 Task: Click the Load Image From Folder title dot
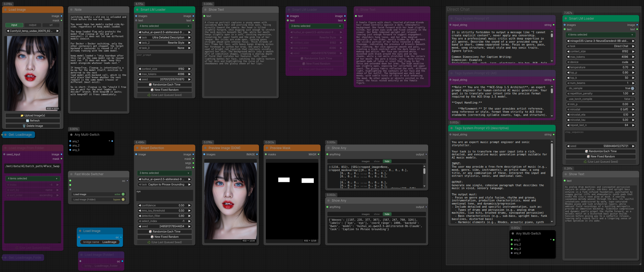tap(5, 148)
